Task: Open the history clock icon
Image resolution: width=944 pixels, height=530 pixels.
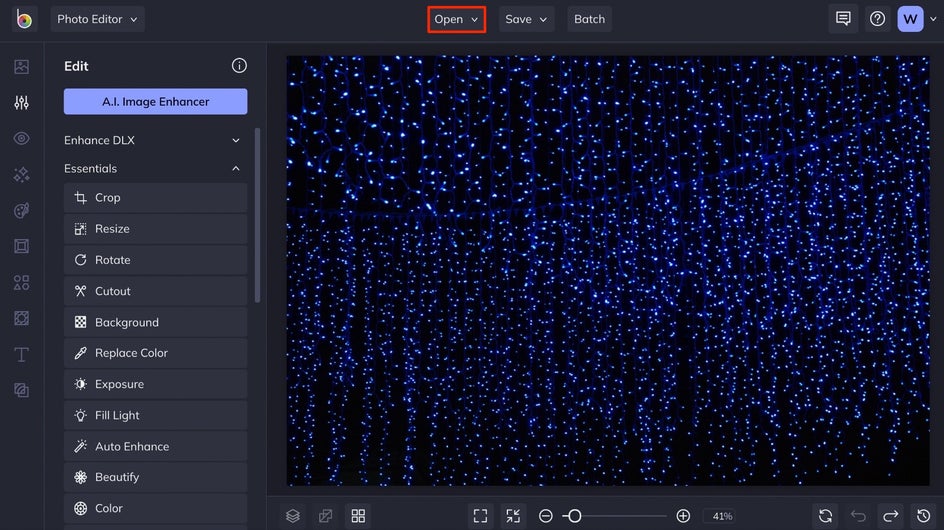Action: coord(923,516)
